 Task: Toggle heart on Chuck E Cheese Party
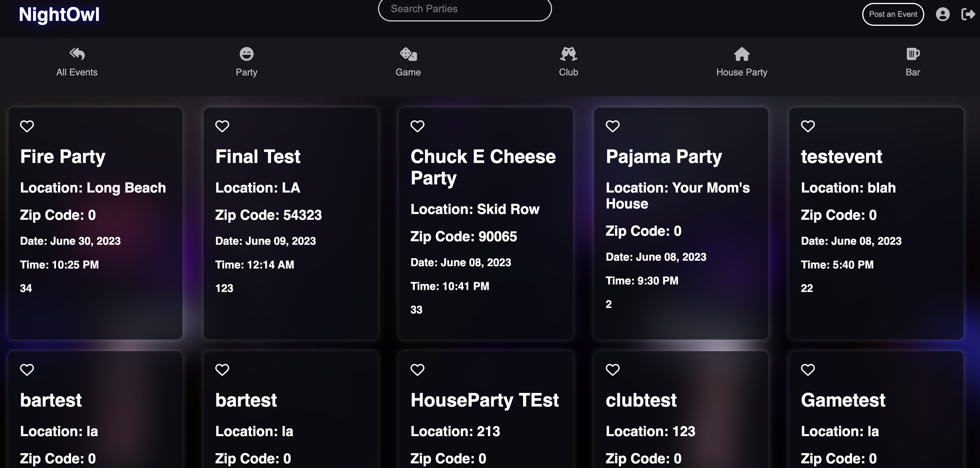(417, 126)
